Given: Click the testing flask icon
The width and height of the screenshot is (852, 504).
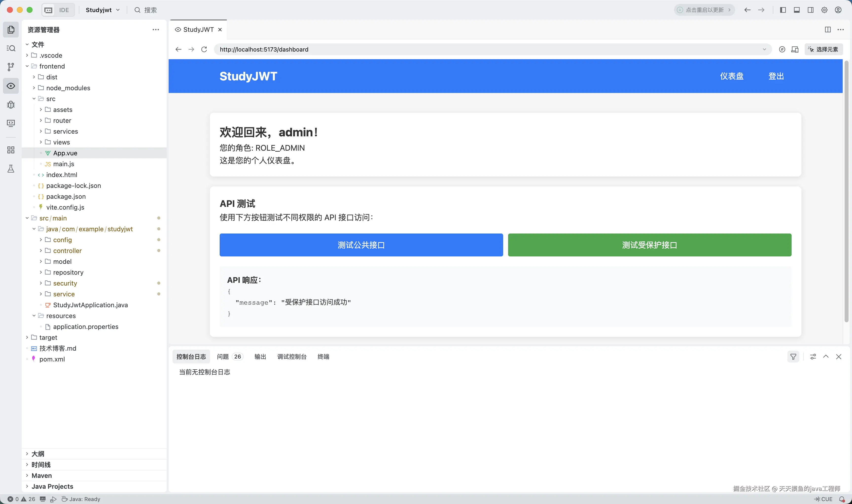Looking at the screenshot, I should tap(11, 169).
